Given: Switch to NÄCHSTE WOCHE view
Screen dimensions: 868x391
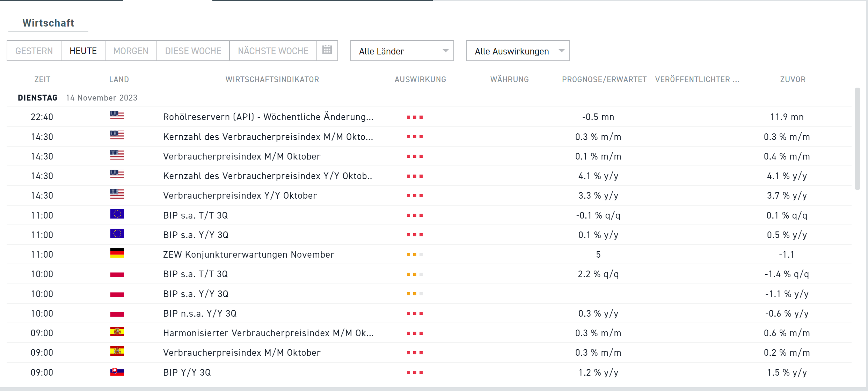Looking at the screenshot, I should (273, 51).
